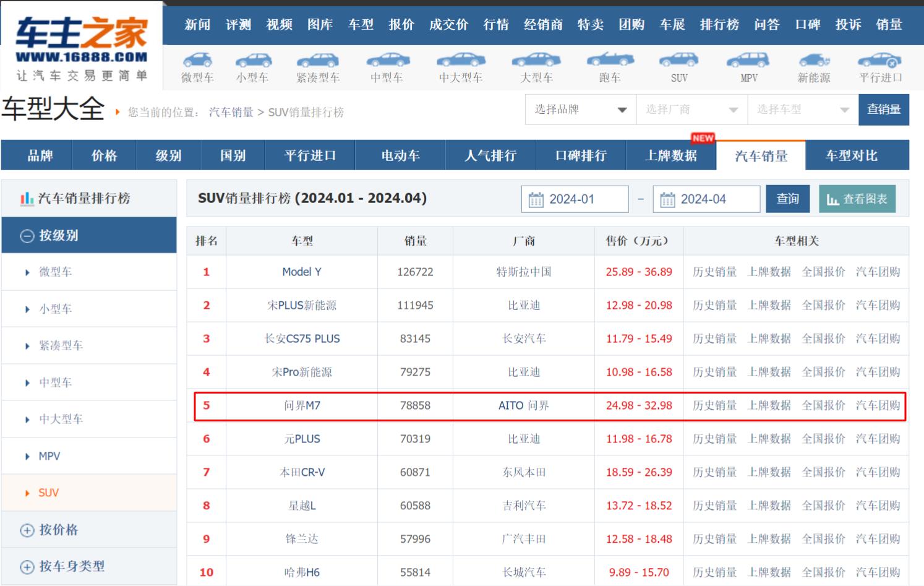
Task: Select 小型车 in the sidebar
Action: point(55,309)
